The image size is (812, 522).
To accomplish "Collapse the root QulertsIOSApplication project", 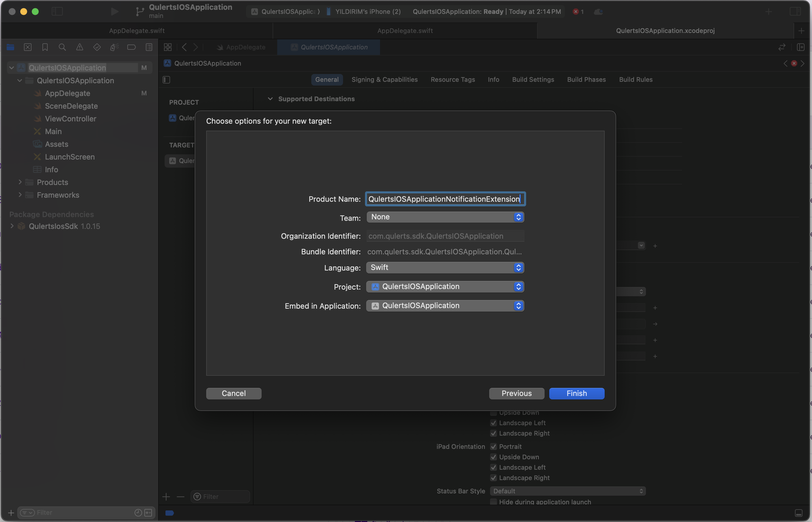I will [12, 68].
